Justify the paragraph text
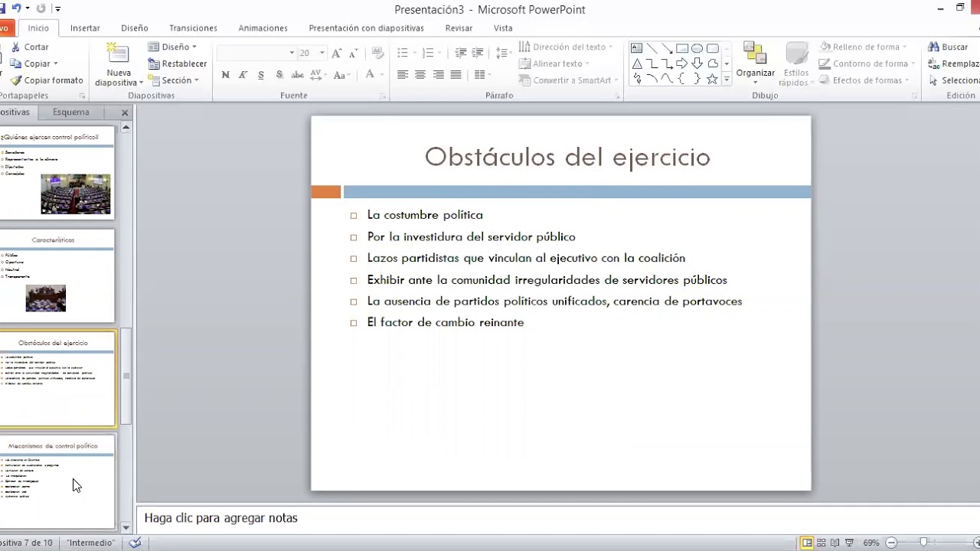980x551 pixels. (456, 75)
